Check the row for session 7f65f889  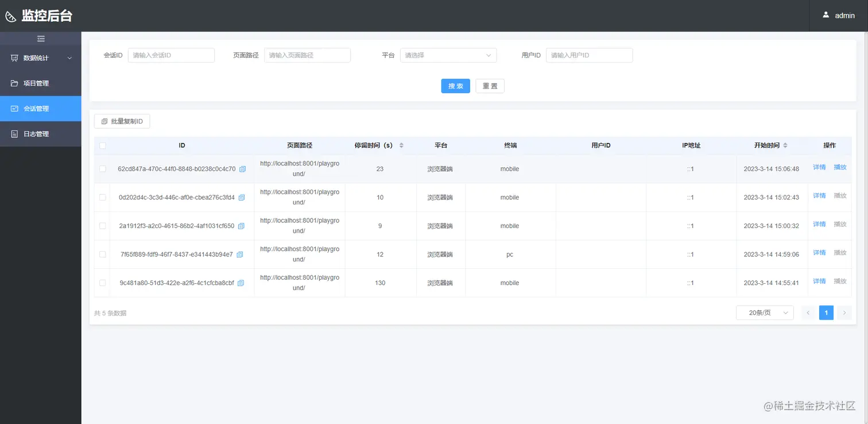pyautogui.click(x=103, y=254)
